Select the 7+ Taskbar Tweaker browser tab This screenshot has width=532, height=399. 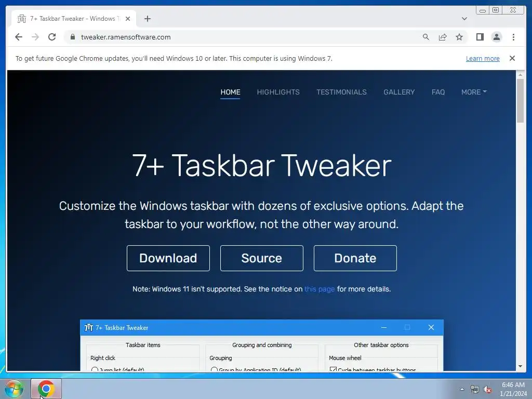click(74, 19)
